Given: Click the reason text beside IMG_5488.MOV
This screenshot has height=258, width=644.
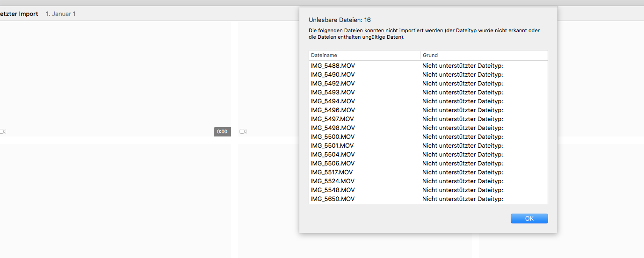Looking at the screenshot, I should pos(463,65).
